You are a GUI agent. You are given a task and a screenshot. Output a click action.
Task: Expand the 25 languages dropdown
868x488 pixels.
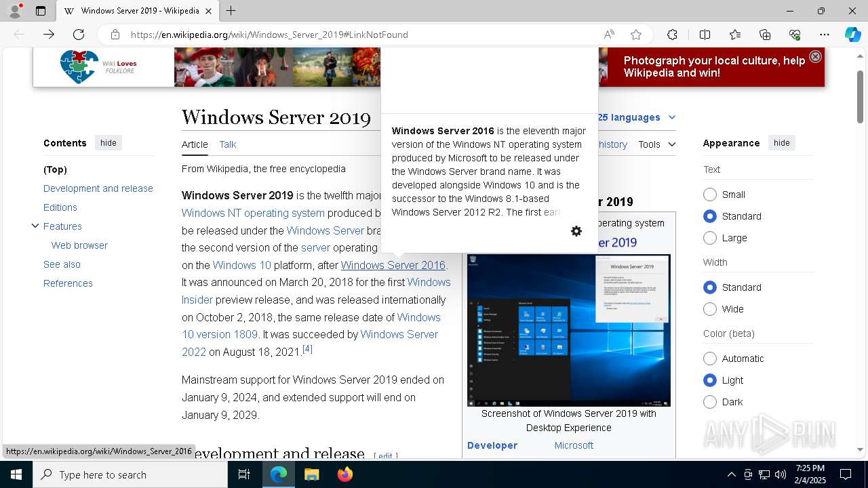coord(636,117)
